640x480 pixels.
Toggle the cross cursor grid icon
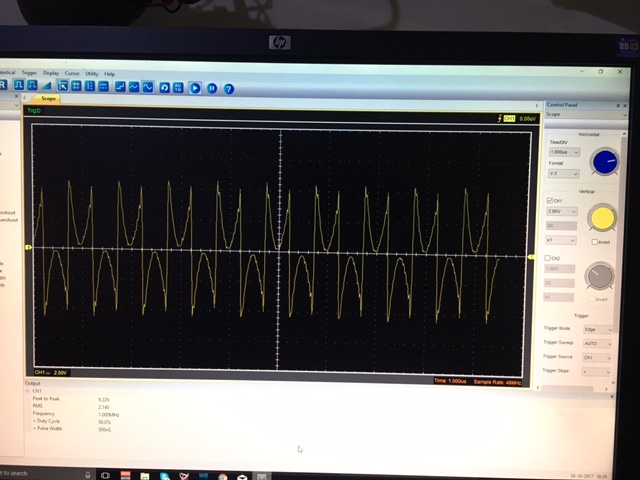[76, 86]
